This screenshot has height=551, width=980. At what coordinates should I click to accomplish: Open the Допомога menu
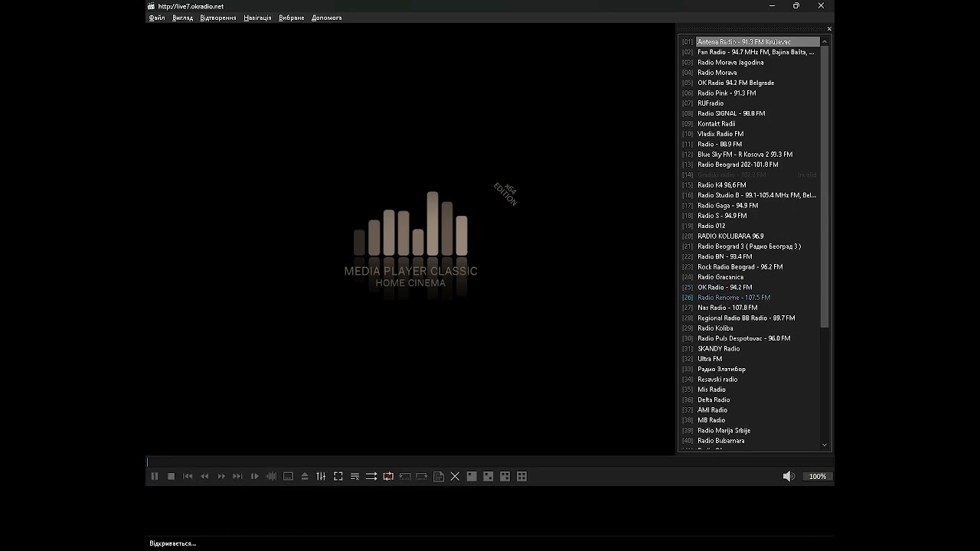[x=327, y=18]
